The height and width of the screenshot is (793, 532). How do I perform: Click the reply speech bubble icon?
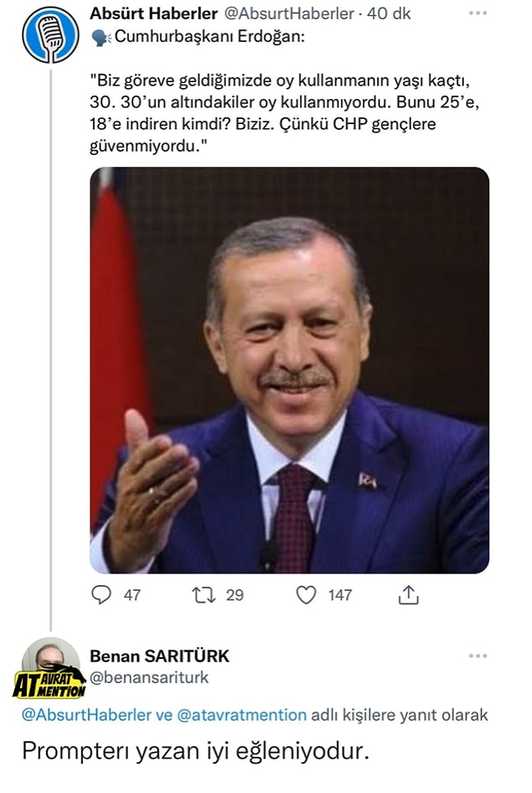101,594
